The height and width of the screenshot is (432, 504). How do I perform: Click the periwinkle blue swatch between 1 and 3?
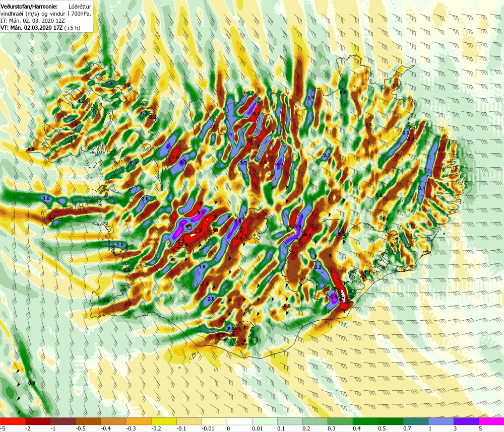(441, 421)
